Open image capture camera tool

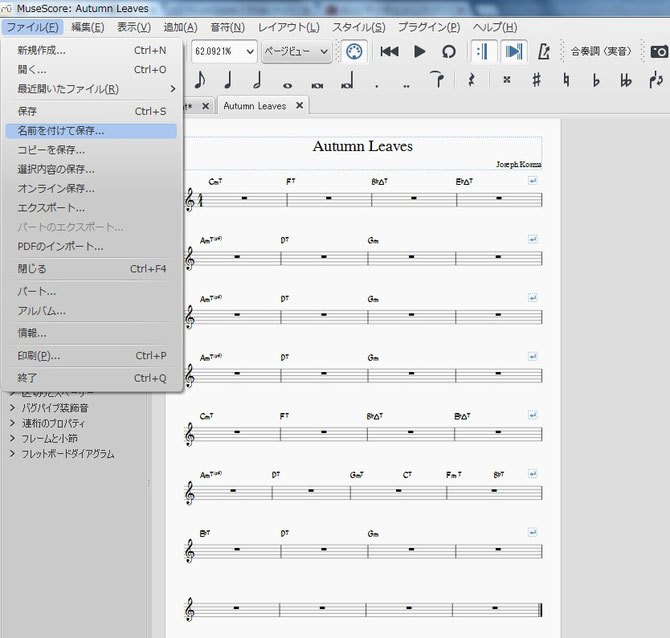coord(659,52)
